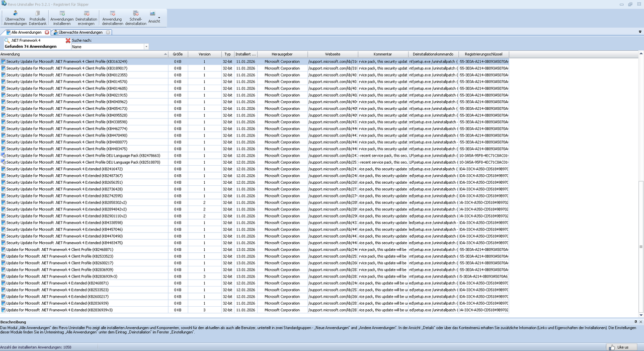Sort by the Deinstallationskommando column header
The width and height of the screenshot is (644, 351).
coord(433,54)
